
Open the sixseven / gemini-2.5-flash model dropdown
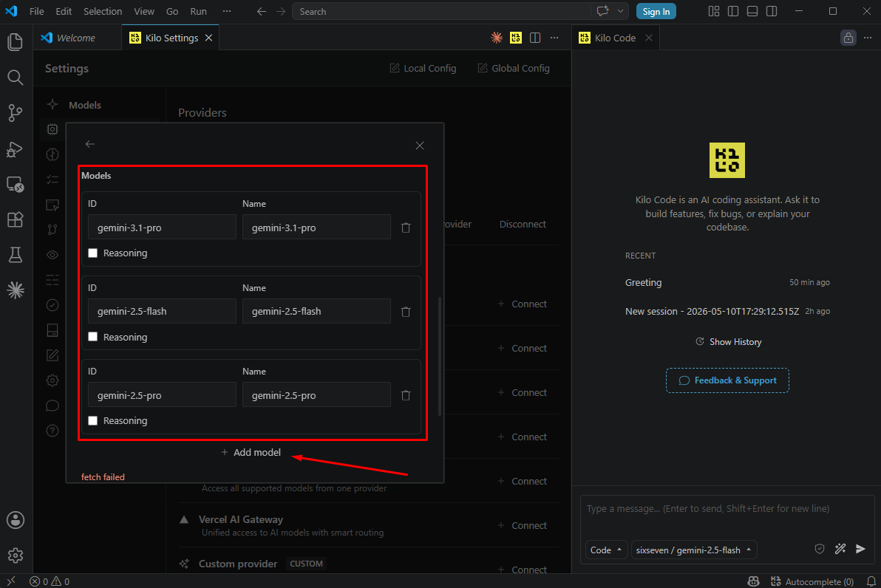(694, 550)
